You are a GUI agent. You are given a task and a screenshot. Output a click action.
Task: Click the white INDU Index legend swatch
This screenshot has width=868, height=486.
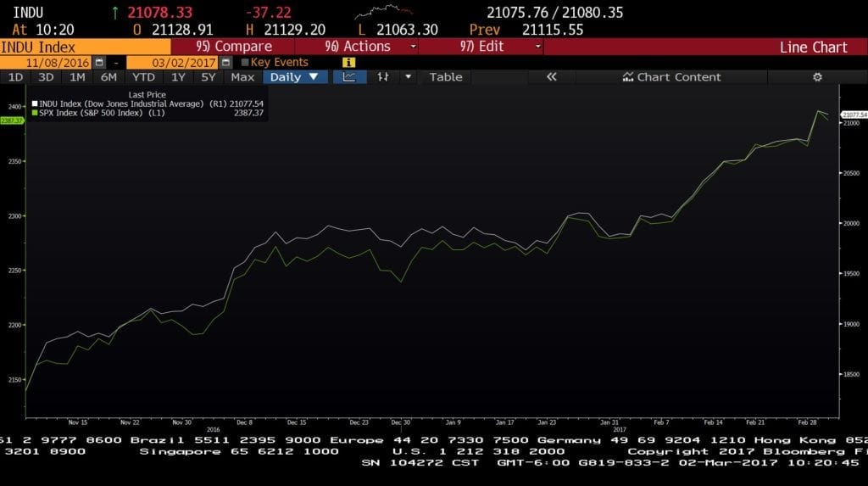tap(35, 103)
